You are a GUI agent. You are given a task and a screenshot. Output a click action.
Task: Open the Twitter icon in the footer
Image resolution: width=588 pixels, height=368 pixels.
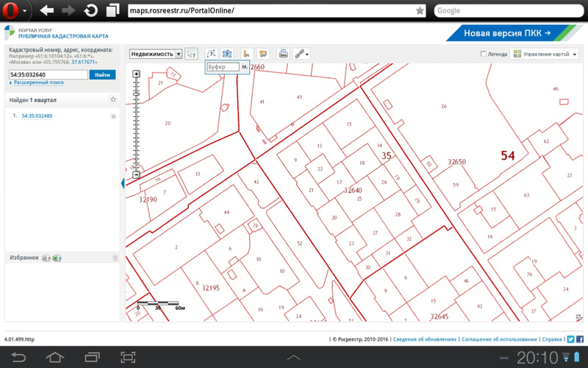click(x=570, y=339)
